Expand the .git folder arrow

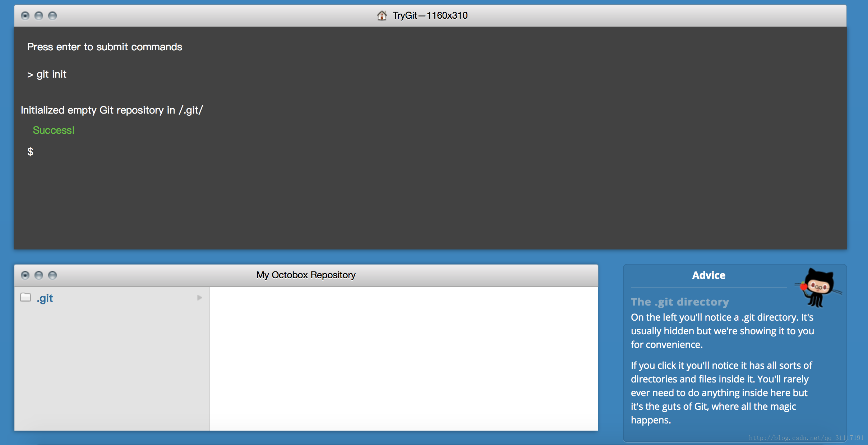[x=199, y=298]
